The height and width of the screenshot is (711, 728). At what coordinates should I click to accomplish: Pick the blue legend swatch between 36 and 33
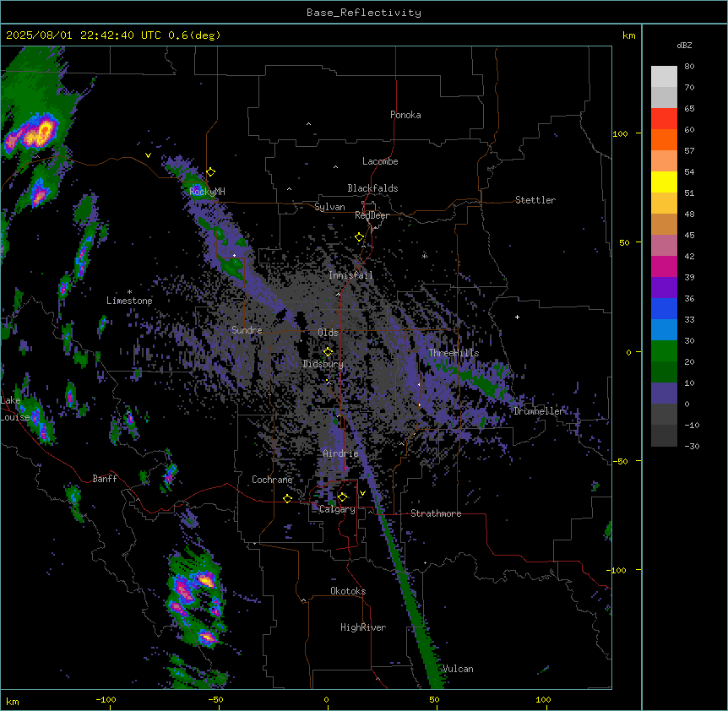click(x=664, y=308)
